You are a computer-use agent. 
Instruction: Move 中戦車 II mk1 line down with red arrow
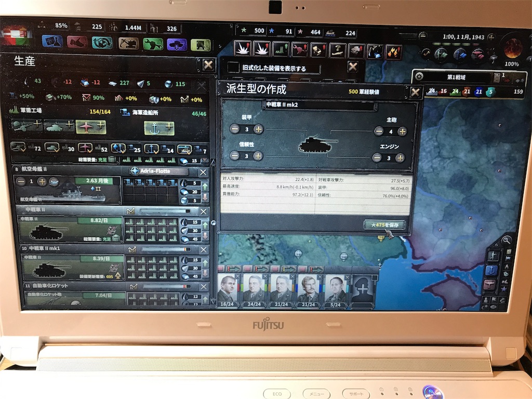pos(205,273)
